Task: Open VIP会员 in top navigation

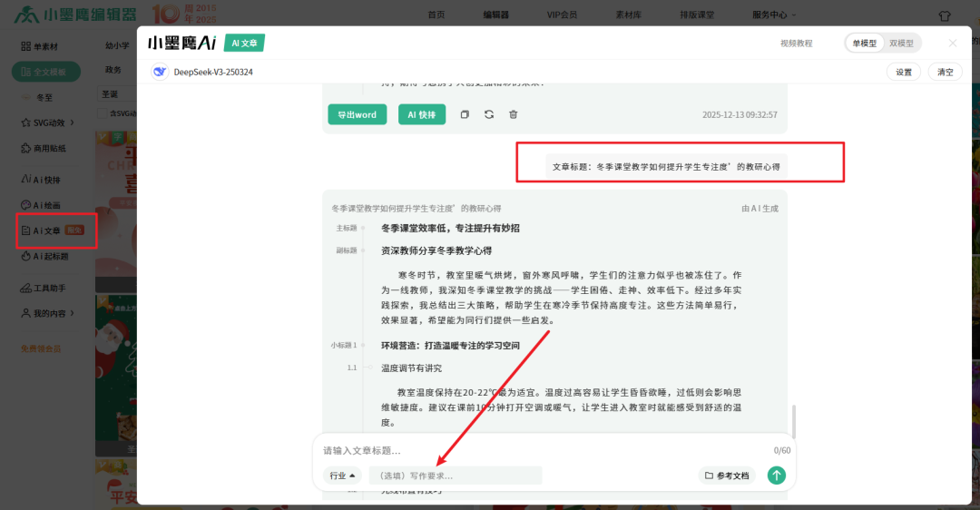Action: pyautogui.click(x=562, y=15)
